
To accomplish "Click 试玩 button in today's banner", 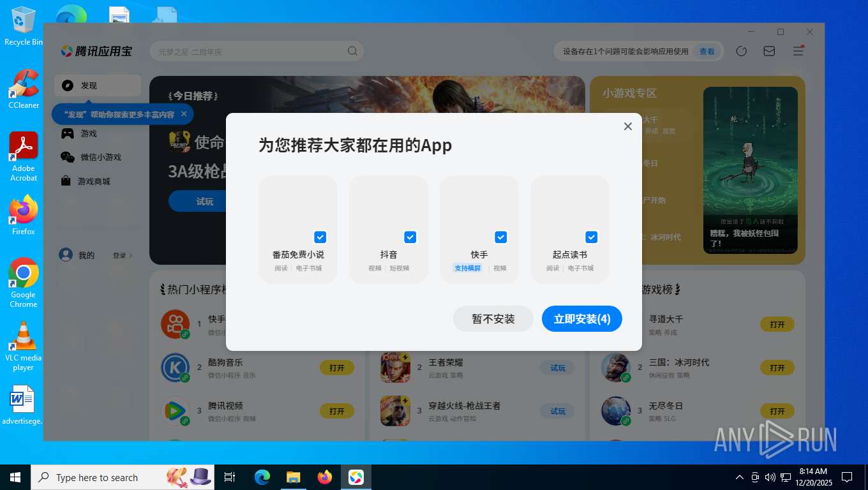I will click(x=205, y=202).
